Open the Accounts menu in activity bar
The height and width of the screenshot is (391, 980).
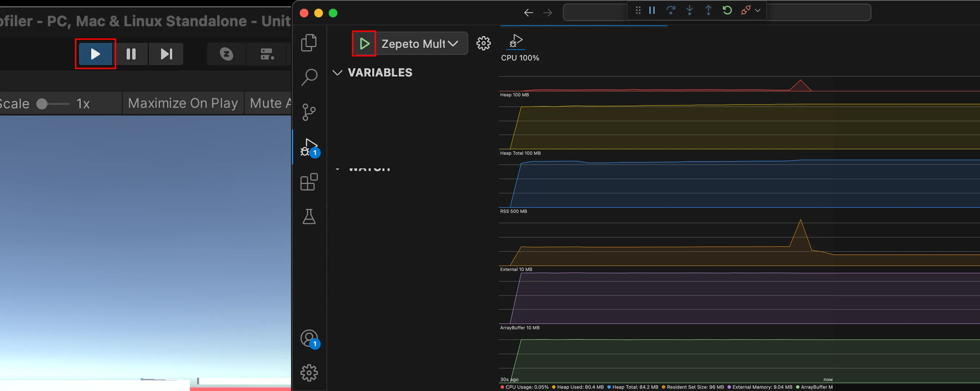click(310, 339)
